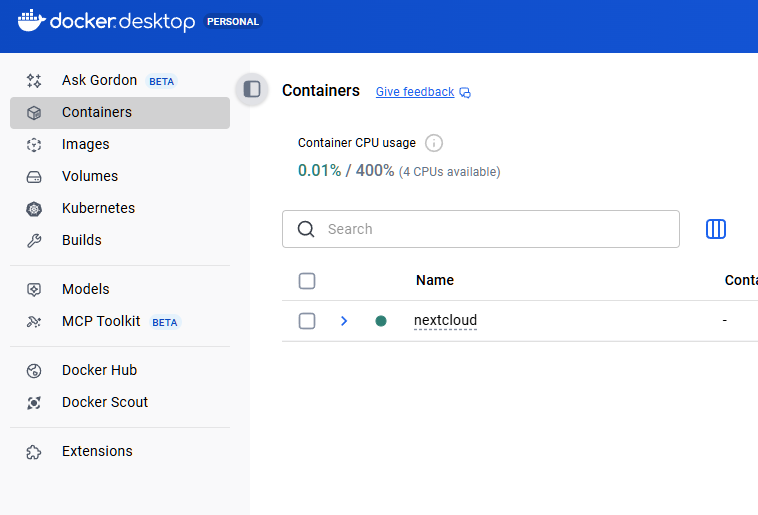
Task: Collapse the sidebar with the panel toggle
Action: click(252, 89)
